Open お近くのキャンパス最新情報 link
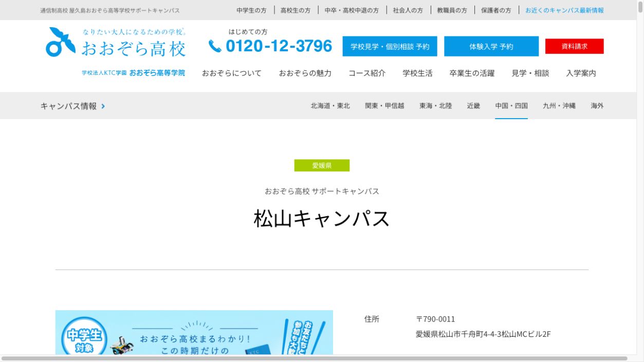 click(564, 10)
